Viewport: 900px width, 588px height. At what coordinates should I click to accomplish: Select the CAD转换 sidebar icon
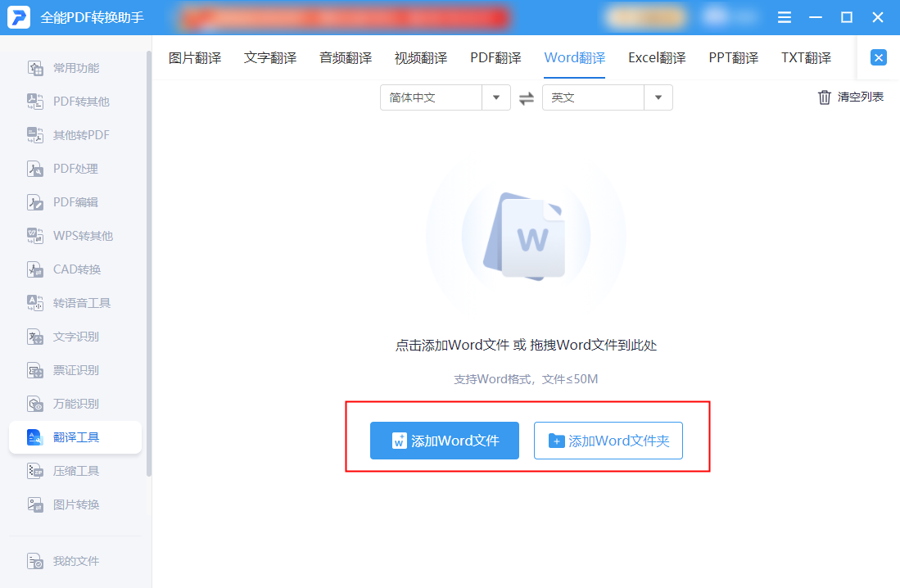tap(35, 269)
